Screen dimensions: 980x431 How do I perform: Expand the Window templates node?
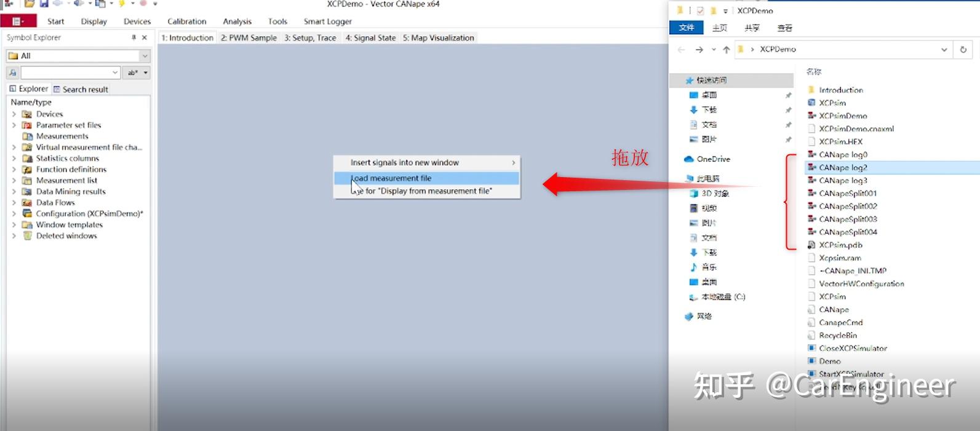(x=14, y=224)
